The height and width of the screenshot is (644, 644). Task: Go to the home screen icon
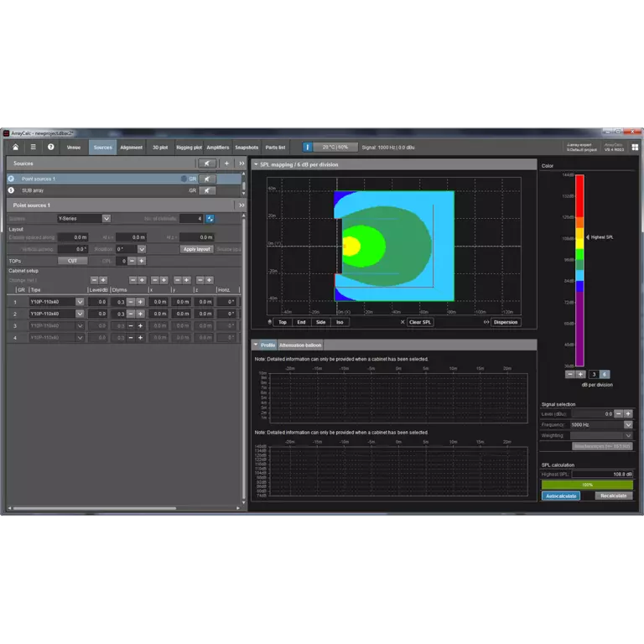(x=15, y=147)
